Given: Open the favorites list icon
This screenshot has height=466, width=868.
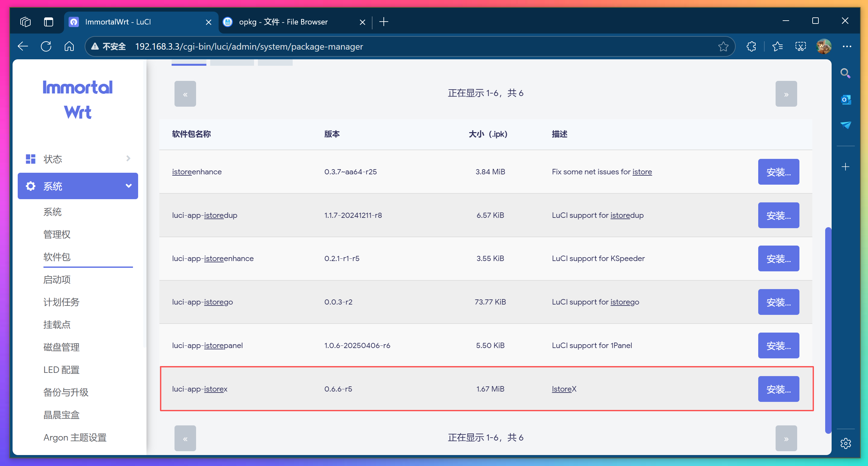Looking at the screenshot, I should tap(777, 46).
